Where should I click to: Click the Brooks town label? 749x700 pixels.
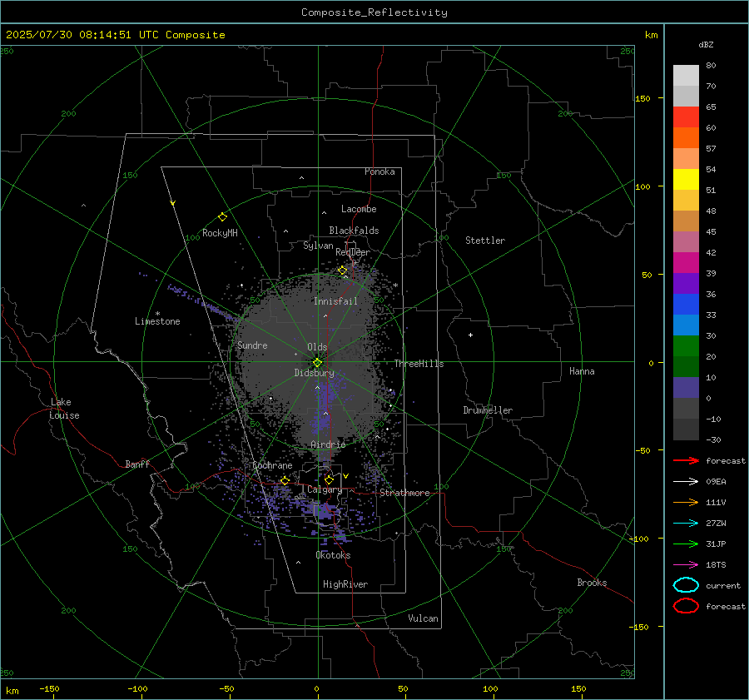[592, 583]
